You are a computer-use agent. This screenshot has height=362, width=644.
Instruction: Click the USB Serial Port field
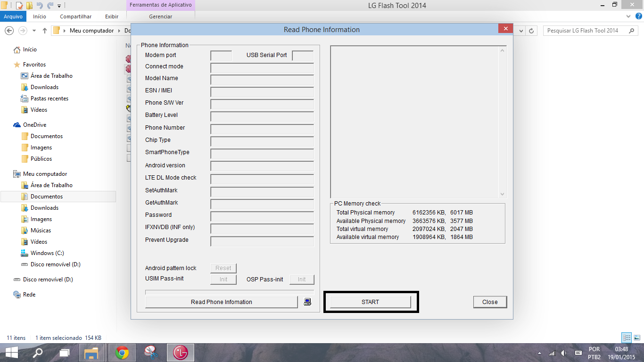pos(303,56)
